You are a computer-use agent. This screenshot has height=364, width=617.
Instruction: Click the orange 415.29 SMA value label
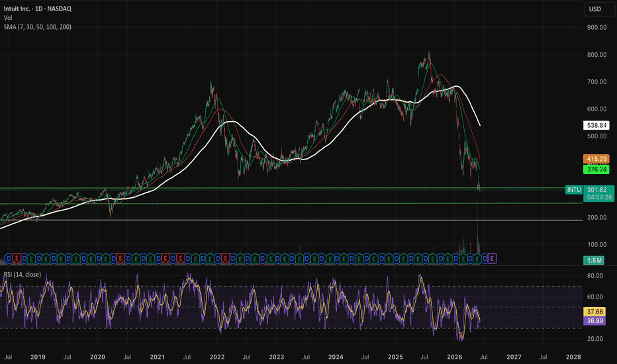coord(596,159)
